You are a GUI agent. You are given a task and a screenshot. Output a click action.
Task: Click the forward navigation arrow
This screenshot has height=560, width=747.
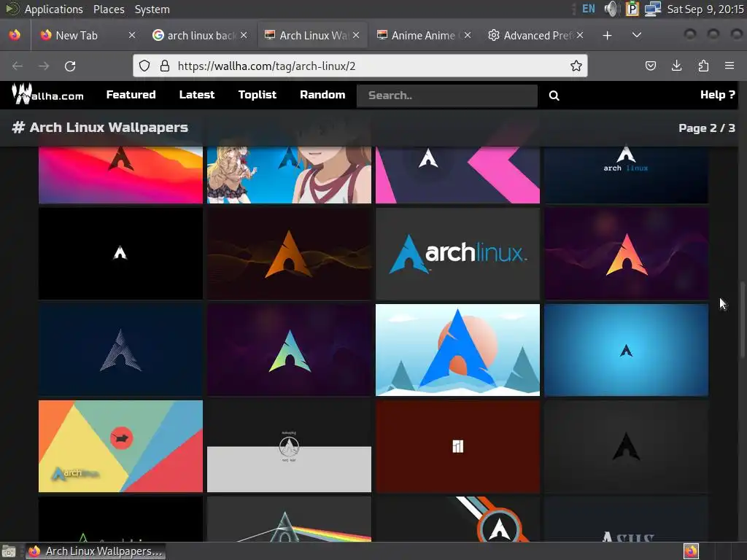click(x=44, y=66)
